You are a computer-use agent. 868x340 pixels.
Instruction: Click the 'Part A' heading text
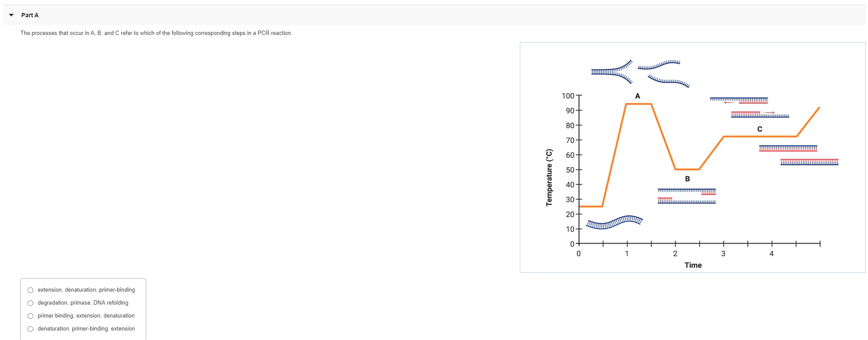(x=30, y=15)
